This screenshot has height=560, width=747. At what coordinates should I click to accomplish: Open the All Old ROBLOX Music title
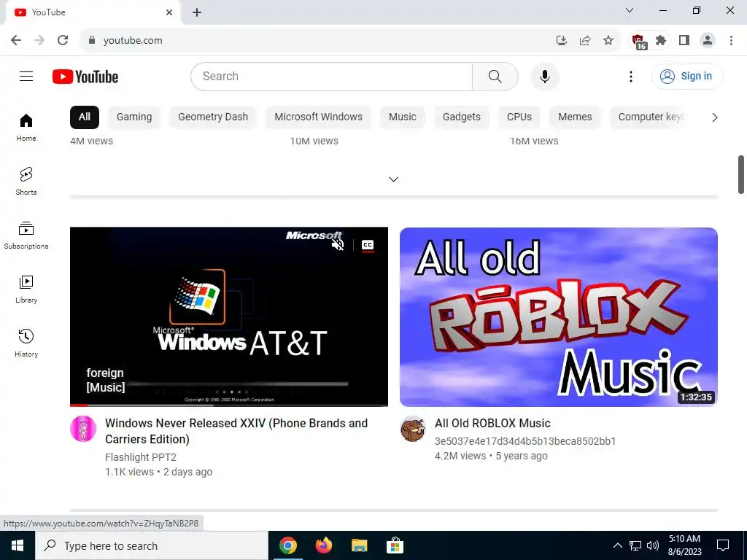(492, 423)
